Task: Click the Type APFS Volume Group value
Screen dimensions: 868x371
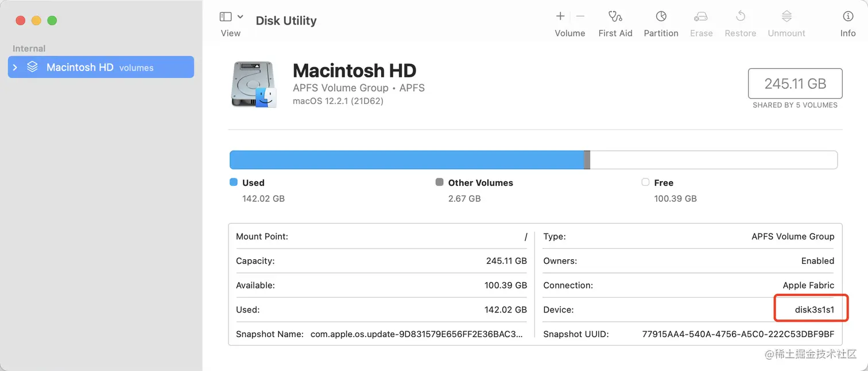Action: [x=793, y=236]
